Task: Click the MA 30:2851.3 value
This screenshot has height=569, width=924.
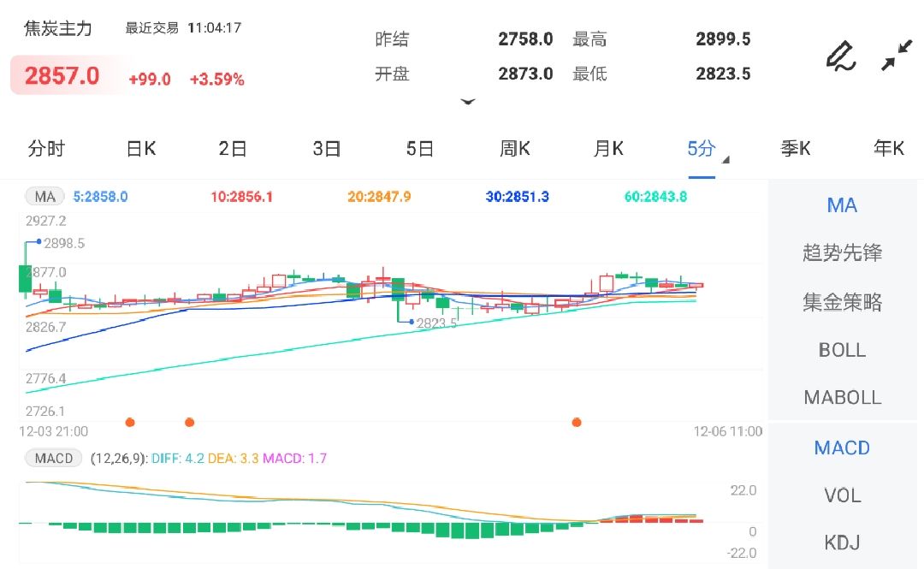Action: pos(518,196)
